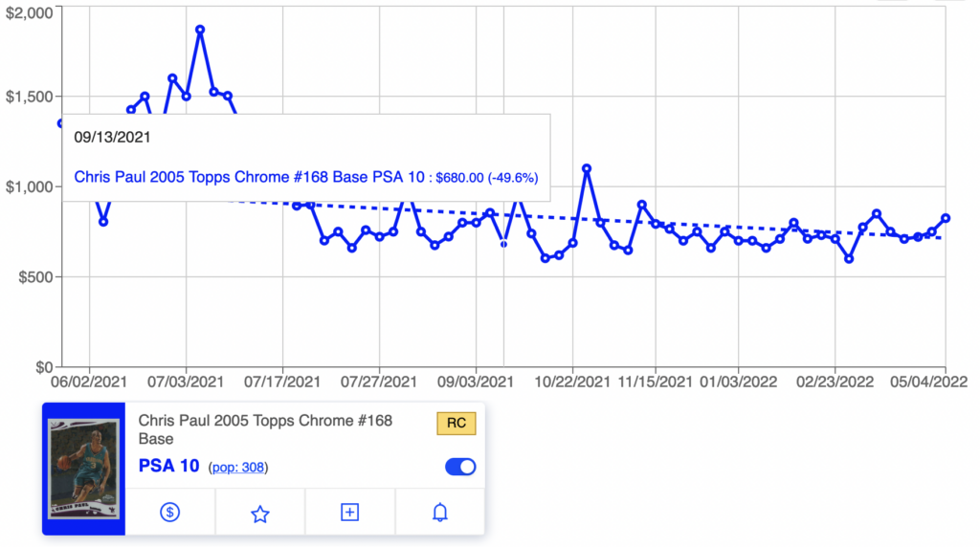Click the 07/27/2021 axis label
Image resolution: width=980 pixels, height=547 pixels.
click(x=379, y=382)
